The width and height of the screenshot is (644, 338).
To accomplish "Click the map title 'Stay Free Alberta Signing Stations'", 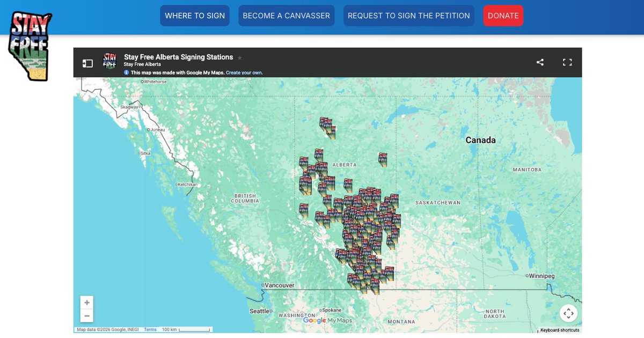I will point(178,57).
